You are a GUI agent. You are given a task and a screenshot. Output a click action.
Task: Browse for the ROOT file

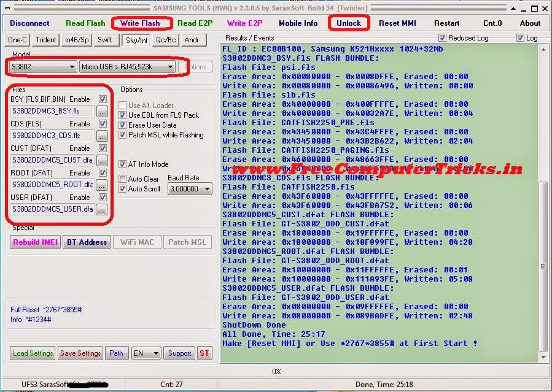102,185
